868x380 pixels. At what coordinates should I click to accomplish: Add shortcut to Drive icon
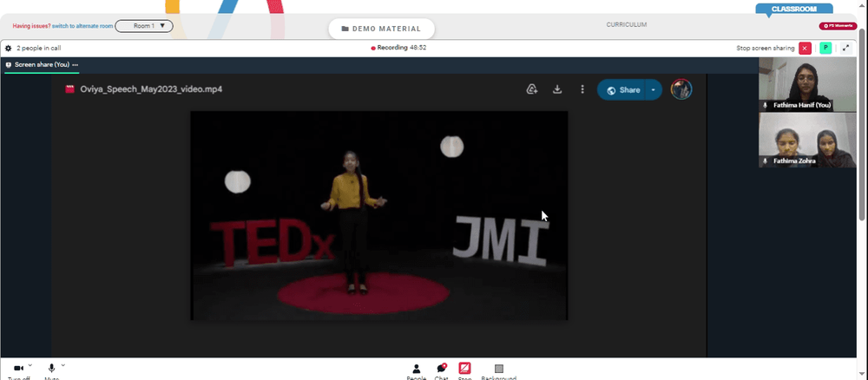[532, 89]
